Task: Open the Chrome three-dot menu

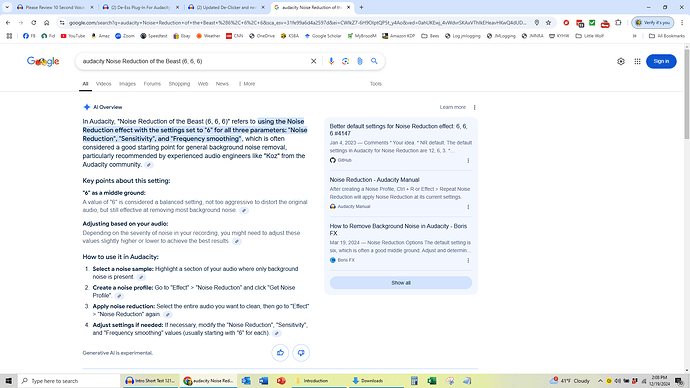Action: point(682,22)
